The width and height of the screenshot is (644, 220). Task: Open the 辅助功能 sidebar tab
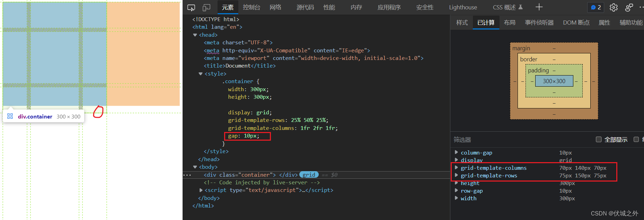[x=631, y=23]
